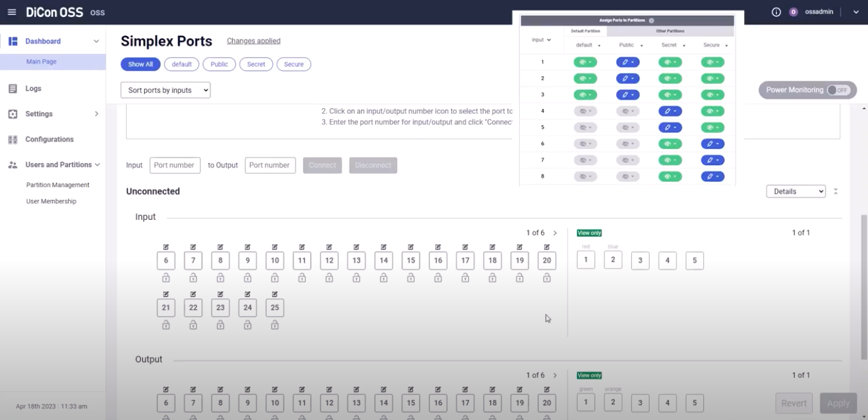Open the Details view dropdown
The image size is (868, 420).
796,192
